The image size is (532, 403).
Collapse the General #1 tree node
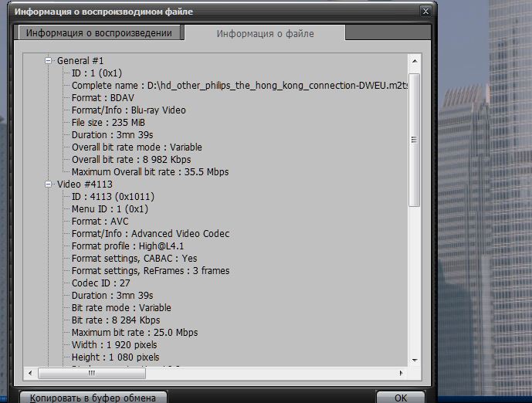coord(49,60)
